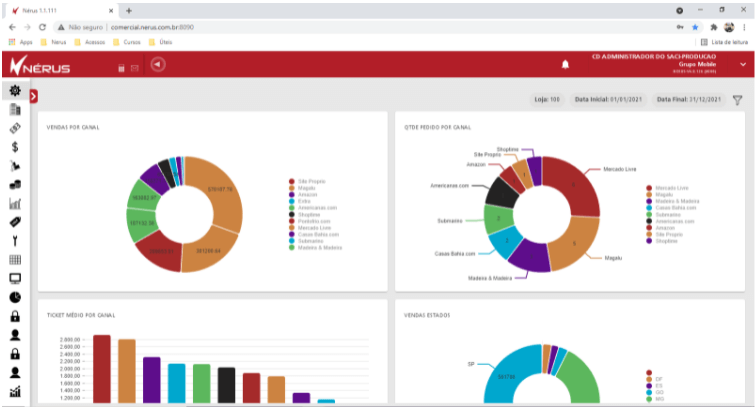This screenshot has width=755, height=407.
Task: Open Lista de leitura reading list
Action: [724, 42]
